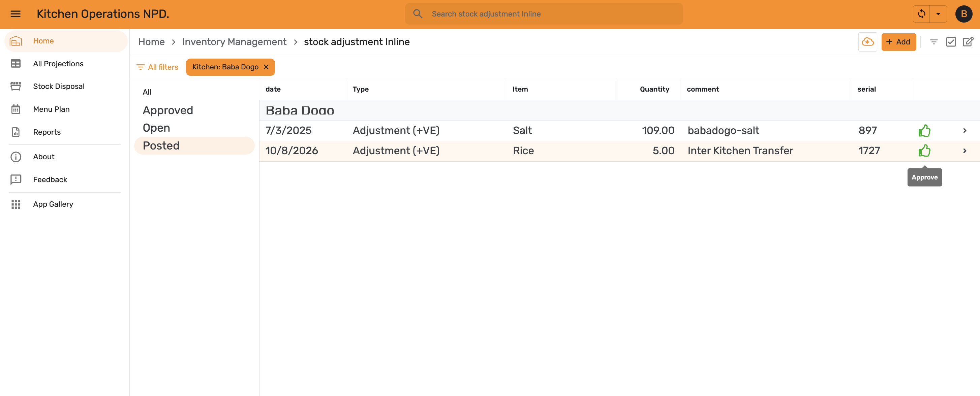Open About in sidebar
This screenshot has height=396, width=980.
point(66,157)
